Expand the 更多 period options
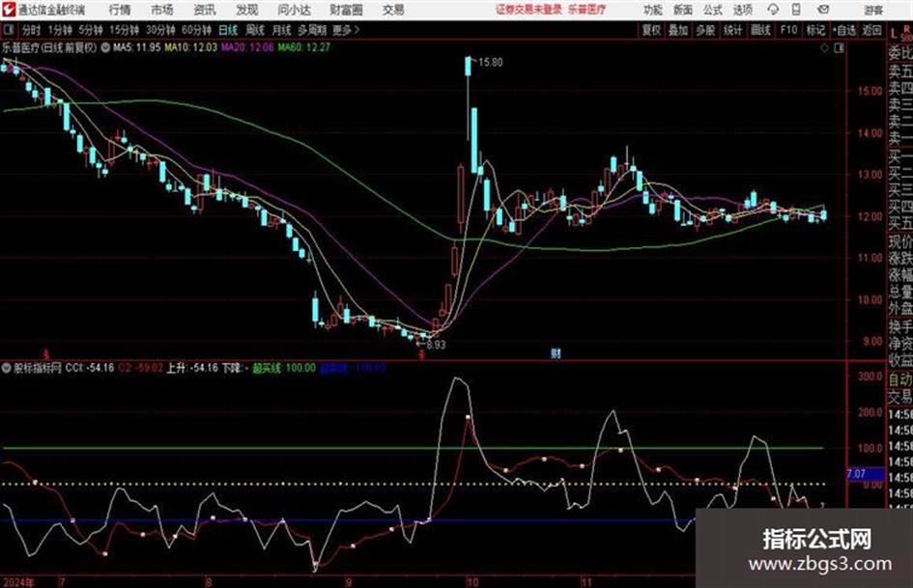 pyautogui.click(x=345, y=30)
